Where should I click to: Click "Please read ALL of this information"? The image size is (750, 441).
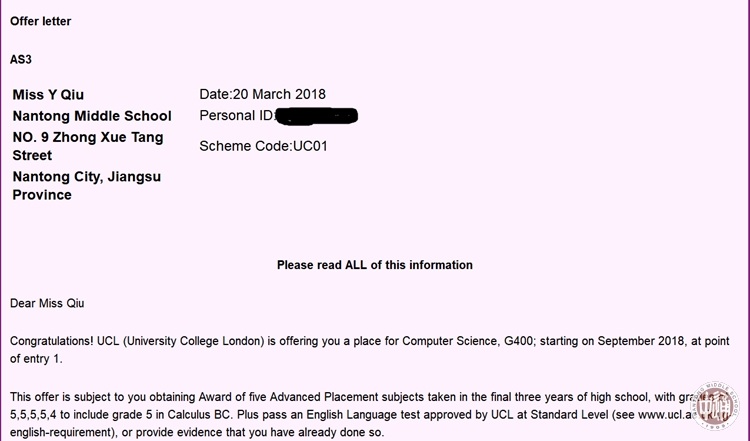coord(375,265)
